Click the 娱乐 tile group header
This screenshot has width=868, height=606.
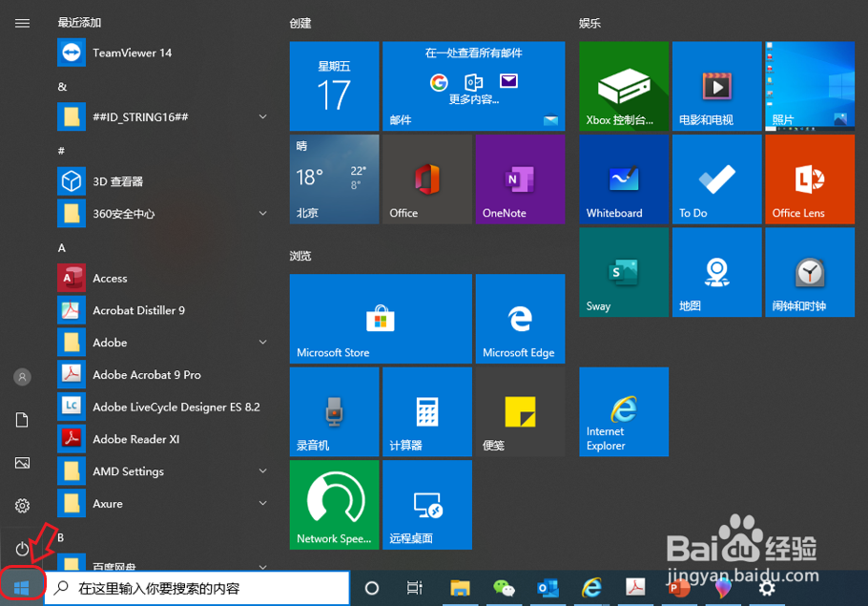589,23
